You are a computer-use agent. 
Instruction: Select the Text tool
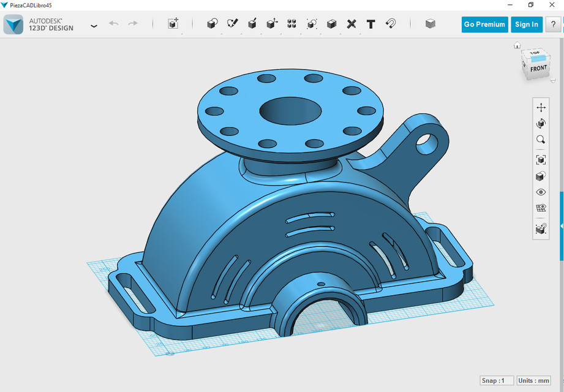(370, 23)
